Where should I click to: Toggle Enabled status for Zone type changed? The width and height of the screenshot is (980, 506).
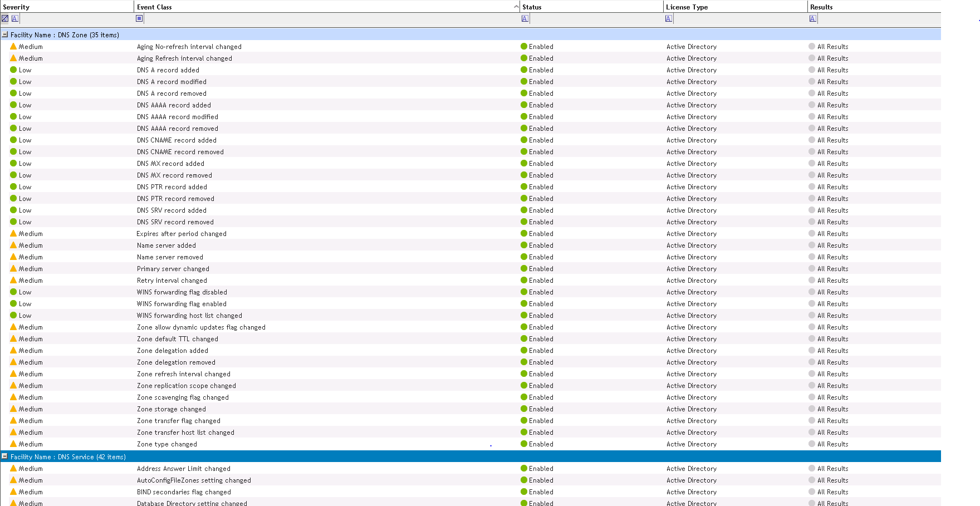tap(524, 444)
